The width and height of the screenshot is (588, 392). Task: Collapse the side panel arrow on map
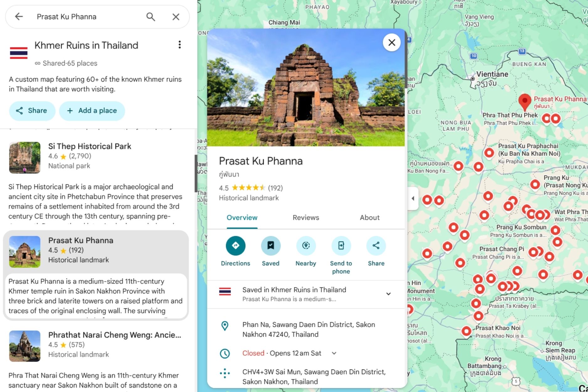(413, 198)
